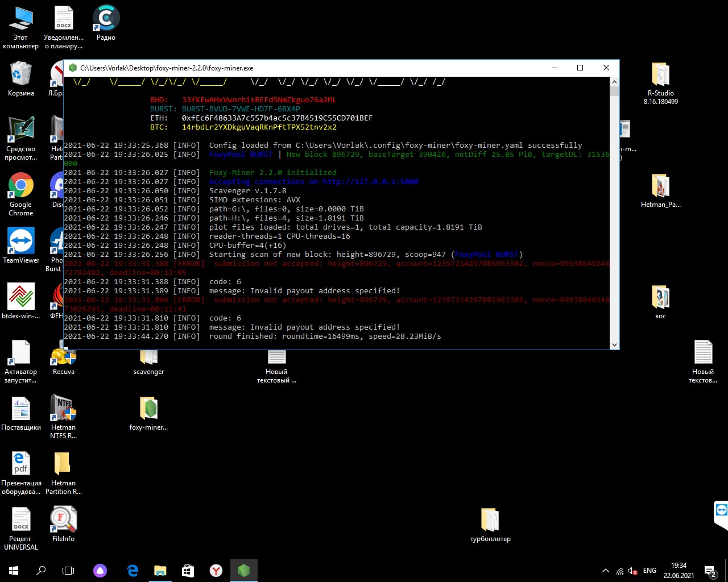This screenshot has width=728, height=582.
Task: Open the 'foxy-miner...' folder on the desktop
Action: [148, 413]
